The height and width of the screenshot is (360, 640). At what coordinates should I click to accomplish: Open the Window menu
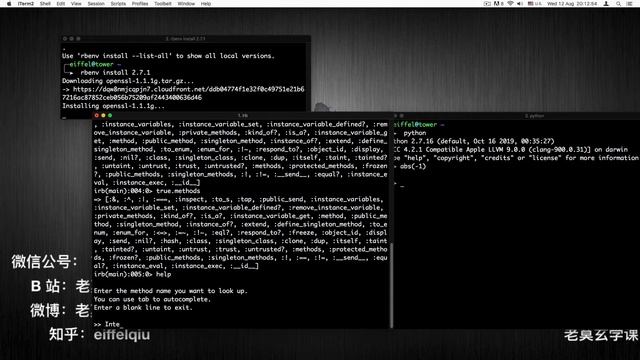point(186,4)
